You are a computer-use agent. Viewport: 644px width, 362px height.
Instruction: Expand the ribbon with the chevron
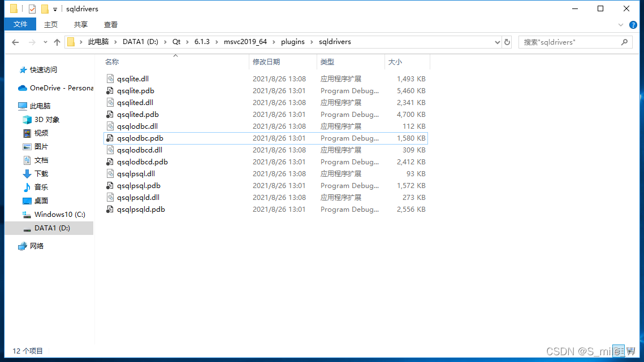pyautogui.click(x=621, y=25)
